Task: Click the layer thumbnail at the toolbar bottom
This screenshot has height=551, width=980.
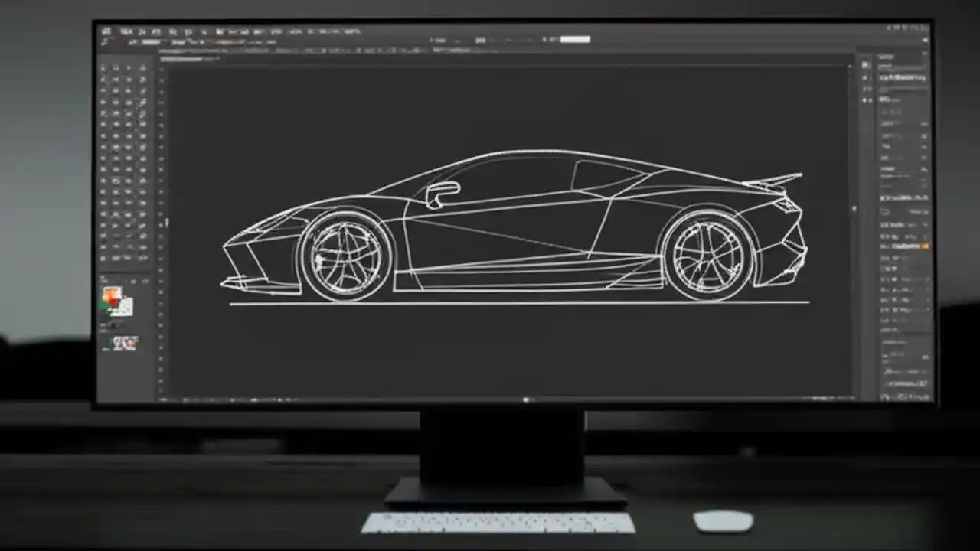Action: click(x=122, y=343)
